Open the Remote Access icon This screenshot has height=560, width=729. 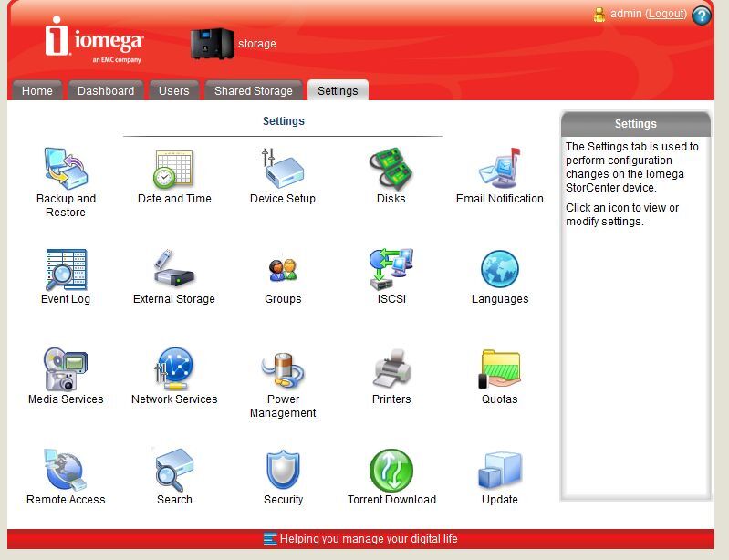pyautogui.click(x=66, y=470)
